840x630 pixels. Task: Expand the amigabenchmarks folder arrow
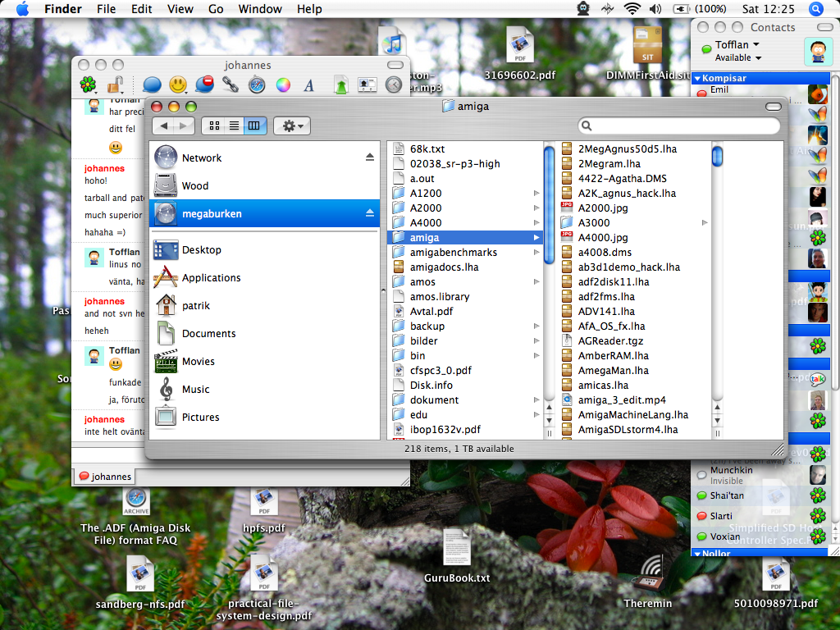pyautogui.click(x=536, y=253)
